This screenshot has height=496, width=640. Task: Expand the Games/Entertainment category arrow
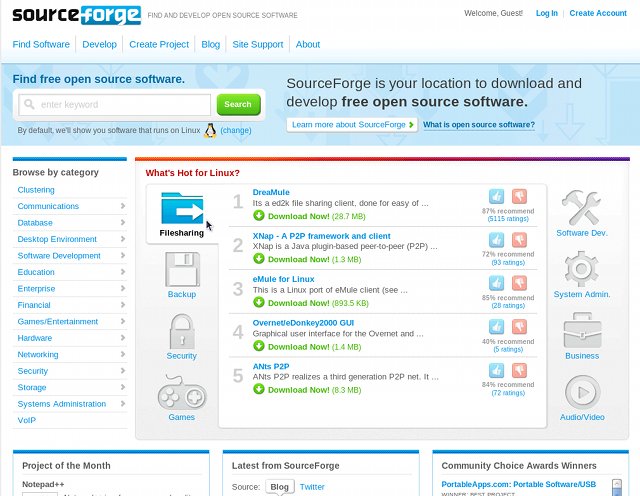[123, 321]
